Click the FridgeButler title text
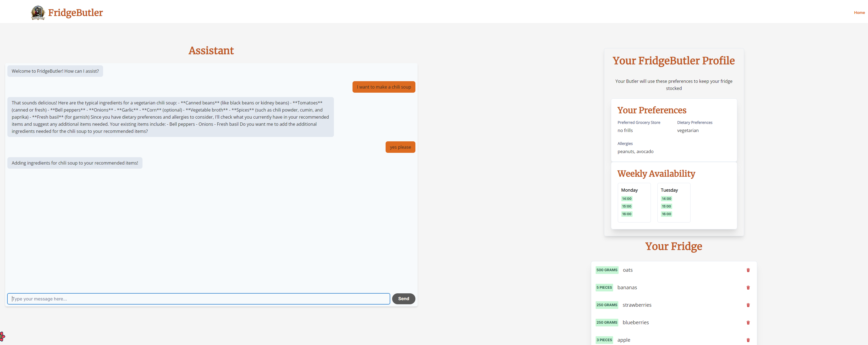Viewport: 868px width, 345px height. 75,13
